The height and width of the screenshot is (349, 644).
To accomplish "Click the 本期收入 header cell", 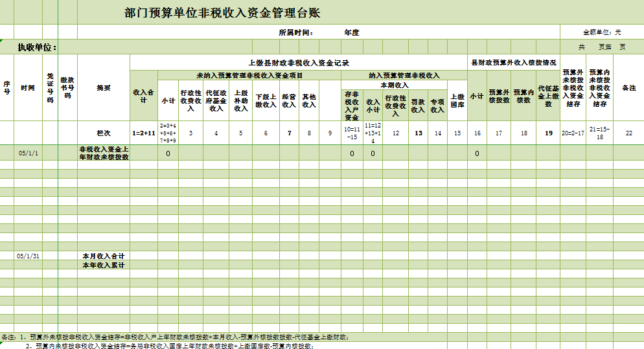I will point(395,85).
